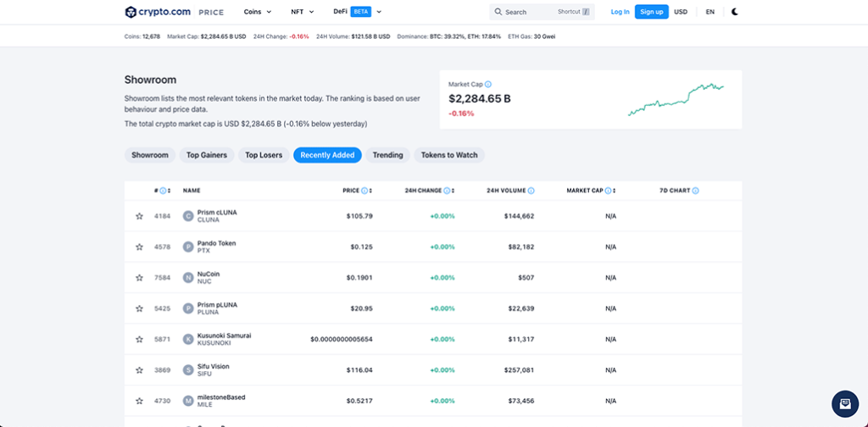Expand the Coins dropdown menu
Image resolution: width=868 pixels, height=427 pixels.
pos(258,12)
